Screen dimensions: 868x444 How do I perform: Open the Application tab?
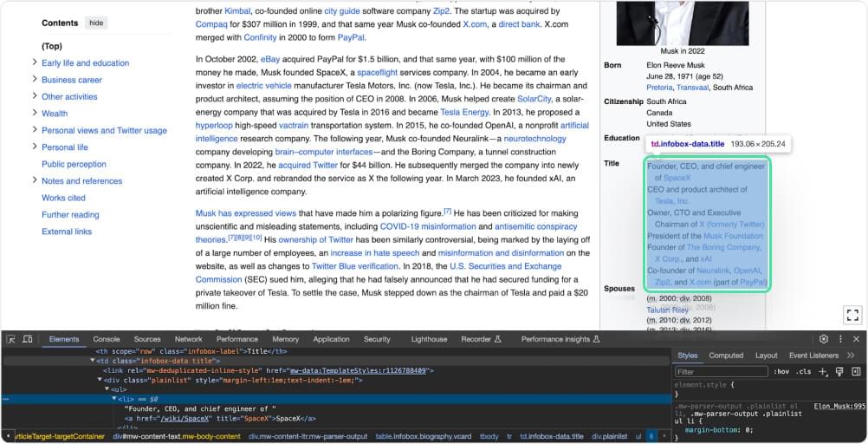click(x=331, y=339)
